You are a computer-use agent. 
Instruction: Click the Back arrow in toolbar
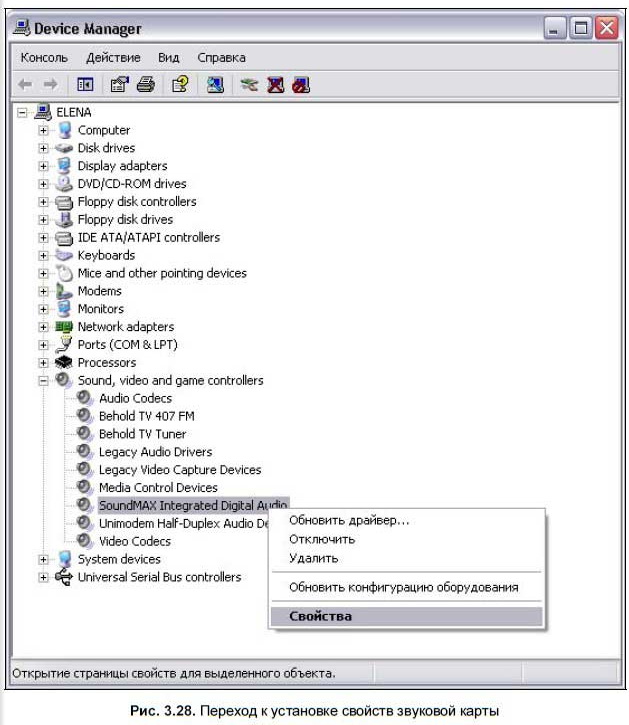(26, 85)
